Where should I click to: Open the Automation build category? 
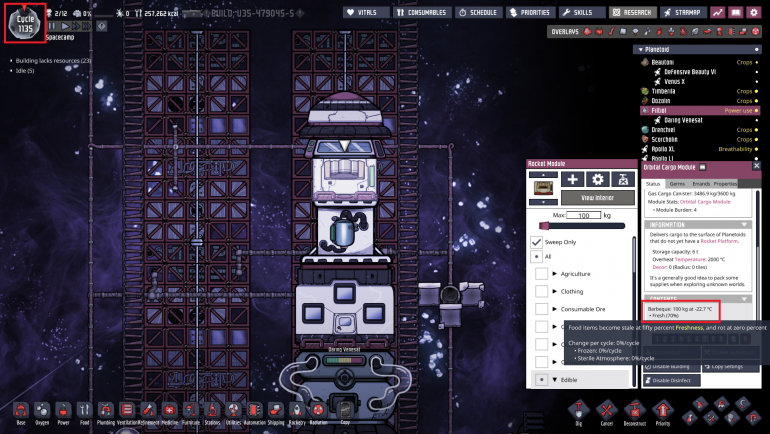[x=254, y=410]
